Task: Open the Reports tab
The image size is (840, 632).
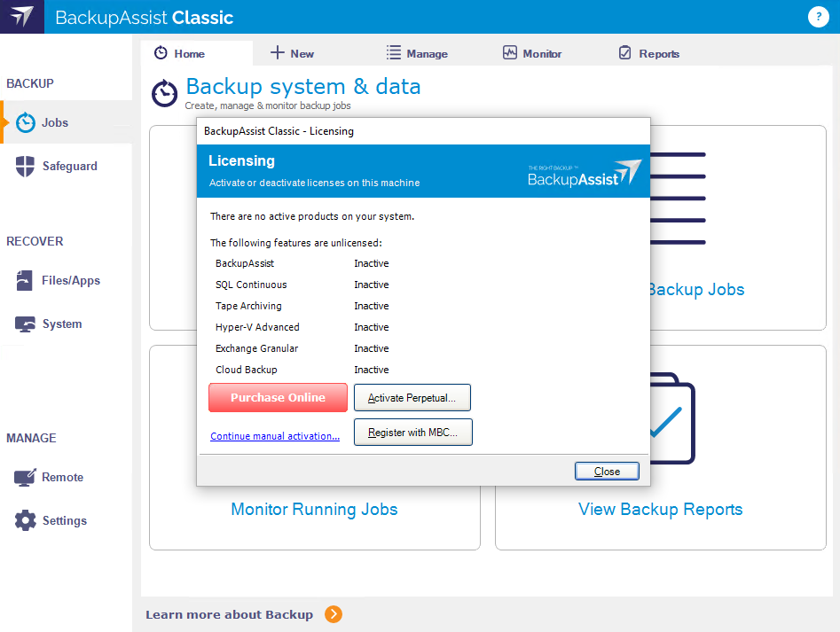Action: pyautogui.click(x=648, y=53)
